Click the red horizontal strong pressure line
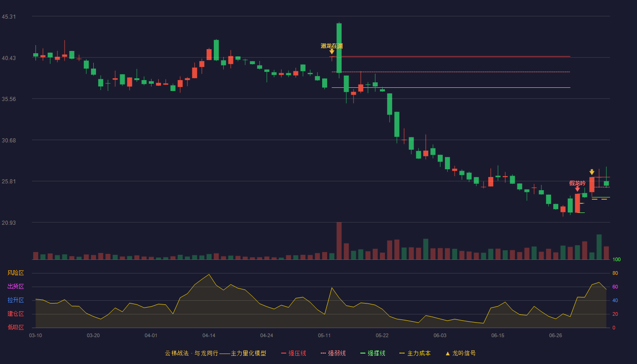 (450, 56)
